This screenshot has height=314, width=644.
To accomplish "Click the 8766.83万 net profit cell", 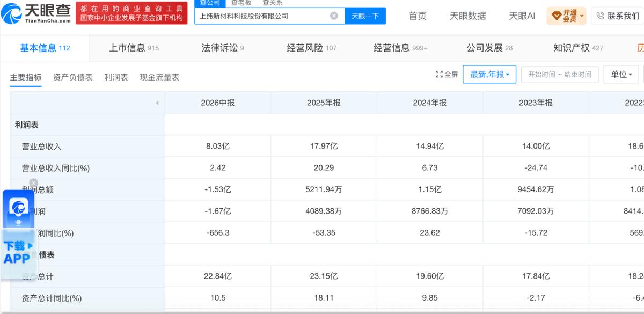I will pos(430,211).
